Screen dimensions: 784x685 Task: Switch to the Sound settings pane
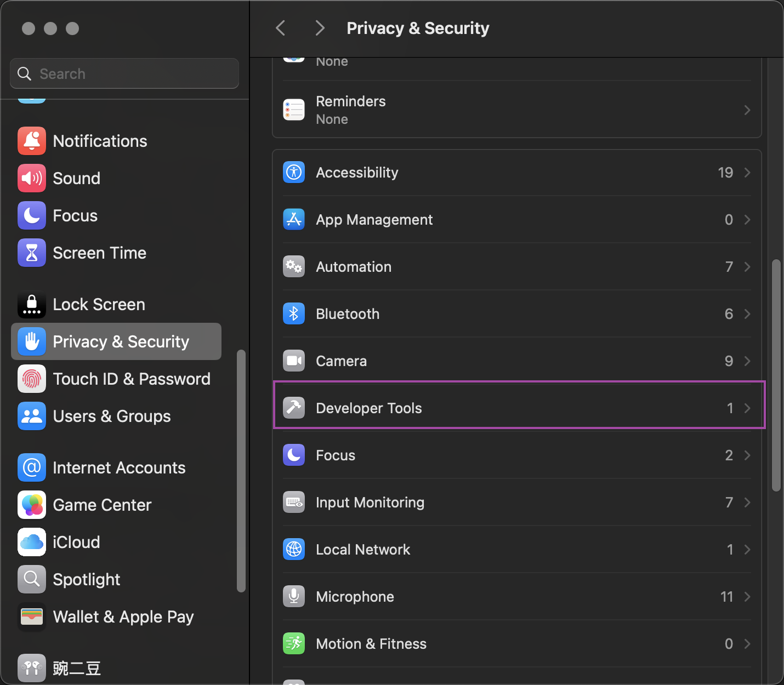pos(116,178)
